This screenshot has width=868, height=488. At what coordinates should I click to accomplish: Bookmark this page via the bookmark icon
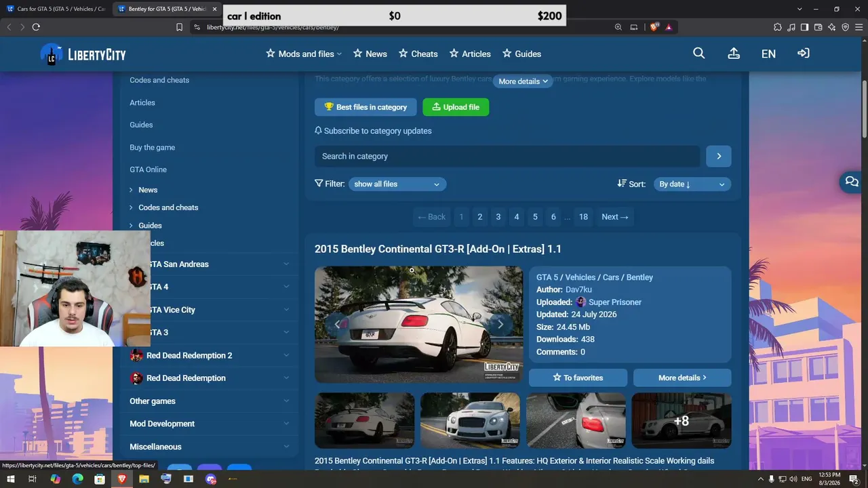tap(179, 27)
